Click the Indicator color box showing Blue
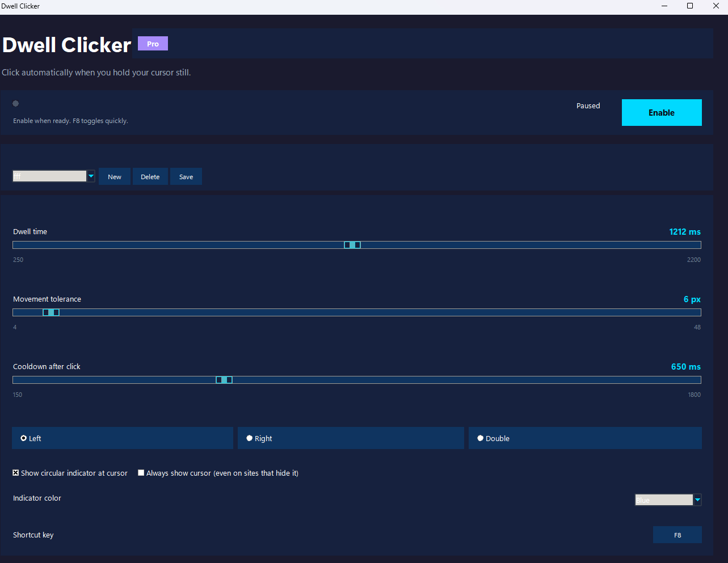Screen dimensions: 728x563 (x=664, y=500)
